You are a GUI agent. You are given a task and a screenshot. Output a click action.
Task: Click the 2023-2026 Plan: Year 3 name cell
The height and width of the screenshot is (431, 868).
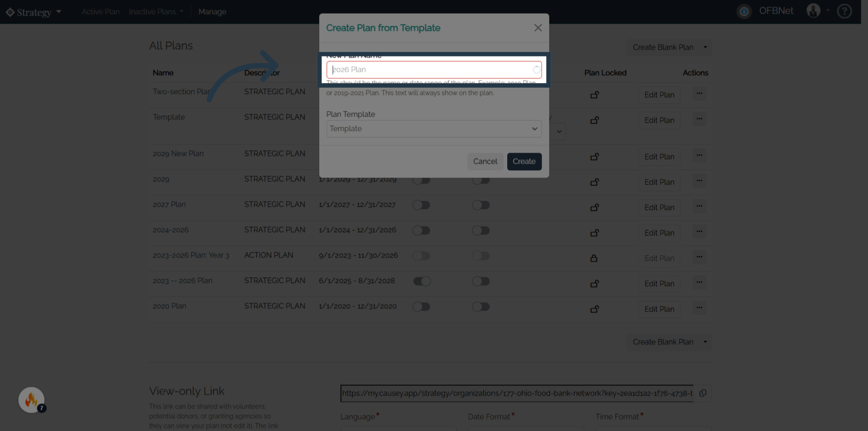[191, 255]
